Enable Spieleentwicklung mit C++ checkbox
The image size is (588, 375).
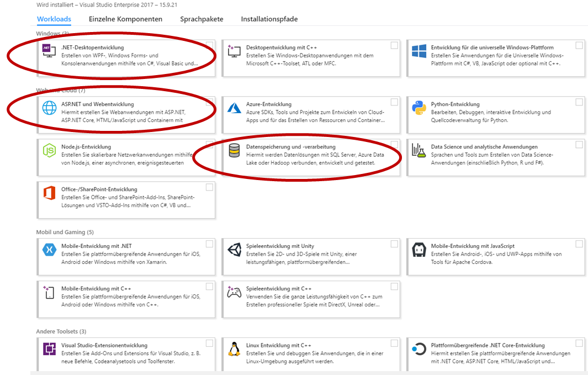pos(394,287)
